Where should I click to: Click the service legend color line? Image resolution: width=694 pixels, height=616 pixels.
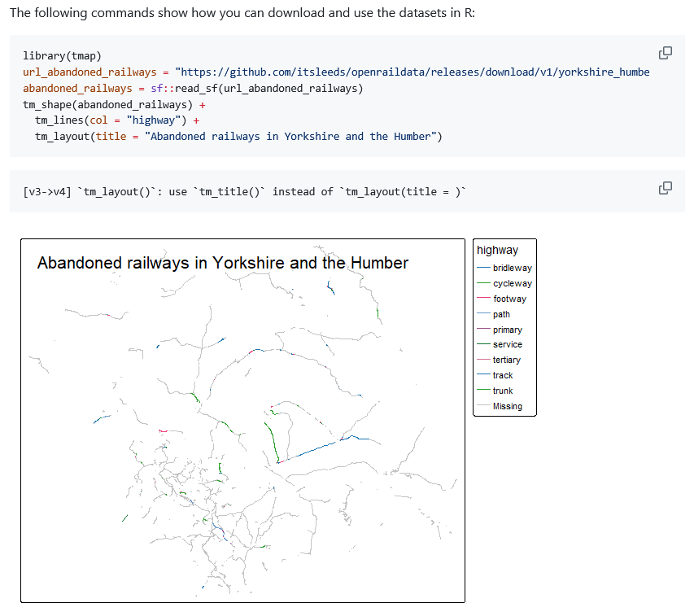[x=483, y=344]
